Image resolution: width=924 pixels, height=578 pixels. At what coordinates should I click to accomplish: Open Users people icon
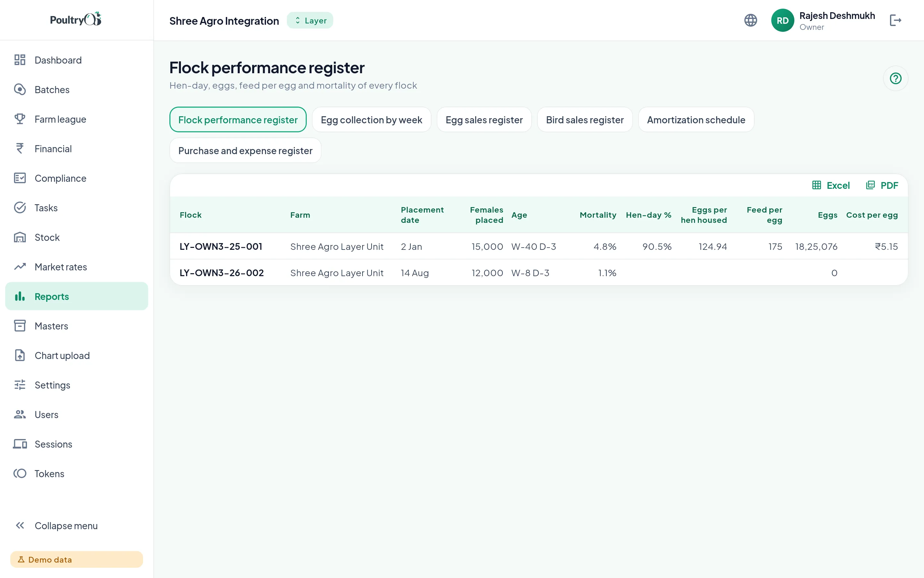tap(20, 414)
